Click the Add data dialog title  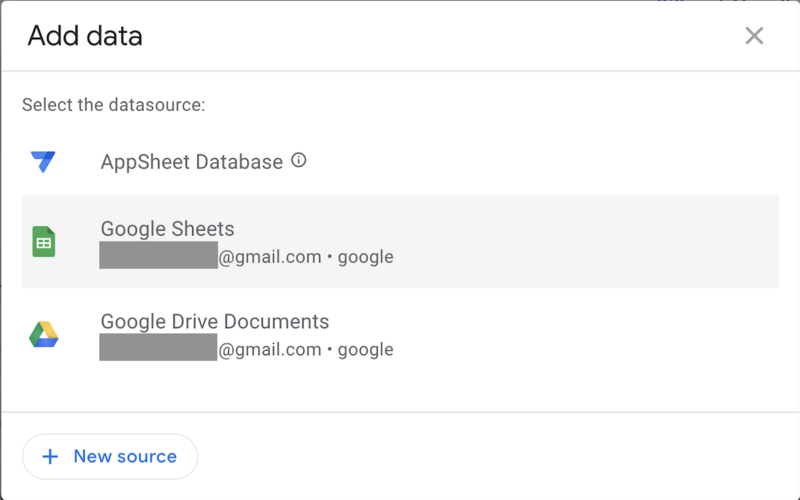click(x=85, y=36)
